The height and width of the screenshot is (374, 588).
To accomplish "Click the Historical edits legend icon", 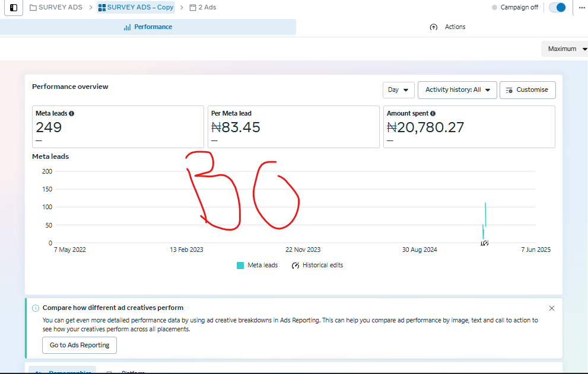I will (x=295, y=266).
